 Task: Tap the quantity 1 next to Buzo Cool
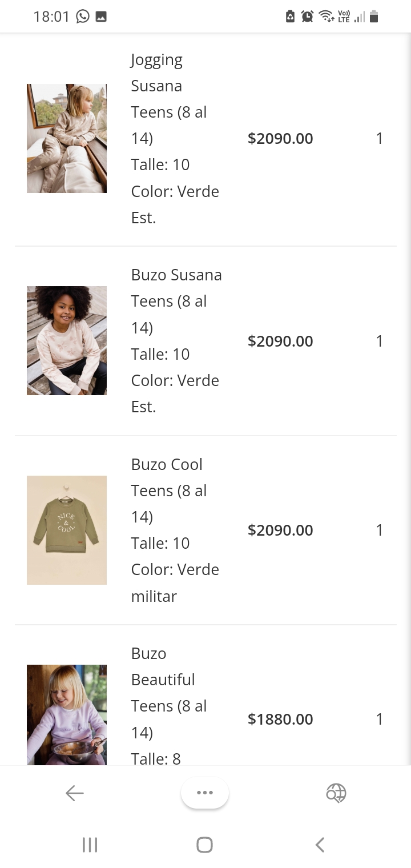[x=379, y=530]
